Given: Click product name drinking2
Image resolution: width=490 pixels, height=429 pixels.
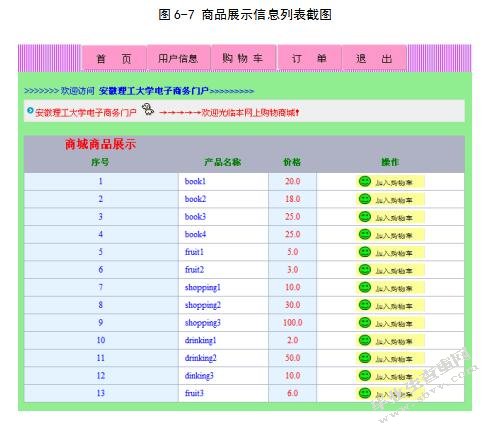Looking at the screenshot, I should (x=201, y=358).
